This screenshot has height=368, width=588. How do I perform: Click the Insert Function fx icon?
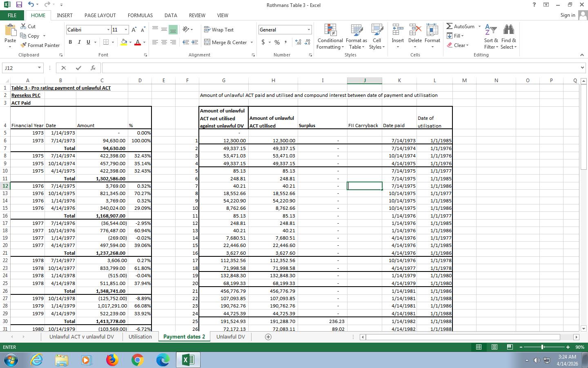coord(93,68)
